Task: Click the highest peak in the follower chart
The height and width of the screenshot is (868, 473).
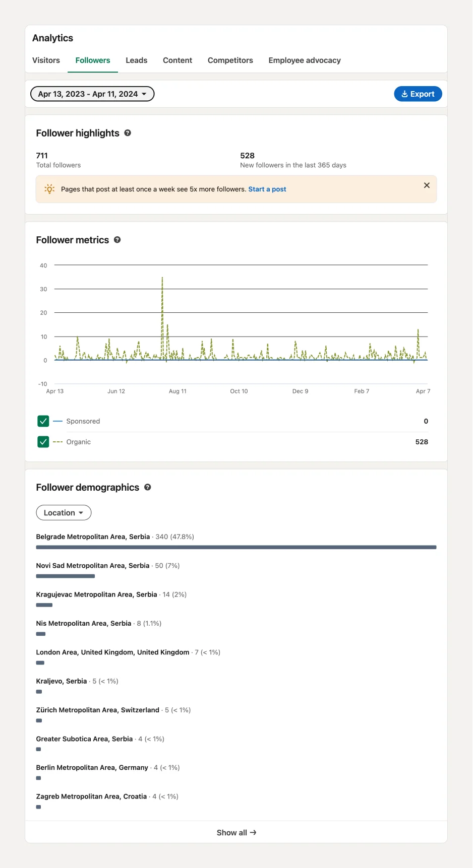Action: [162, 278]
